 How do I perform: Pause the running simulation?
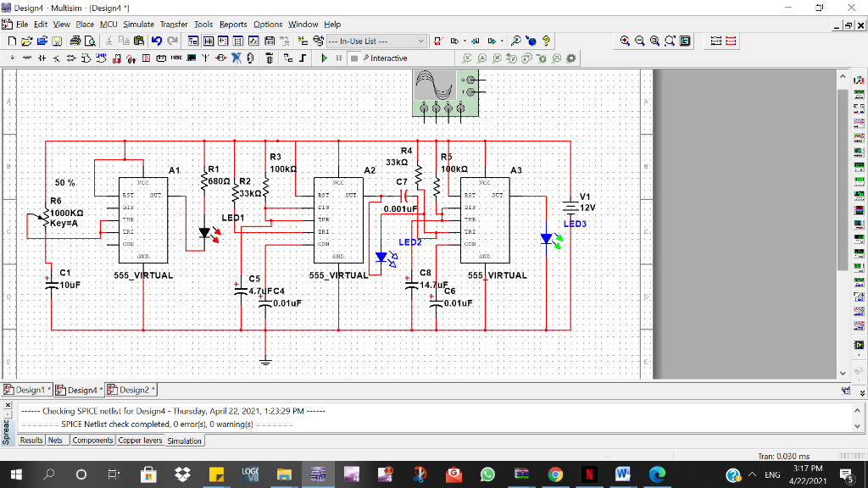coord(339,58)
